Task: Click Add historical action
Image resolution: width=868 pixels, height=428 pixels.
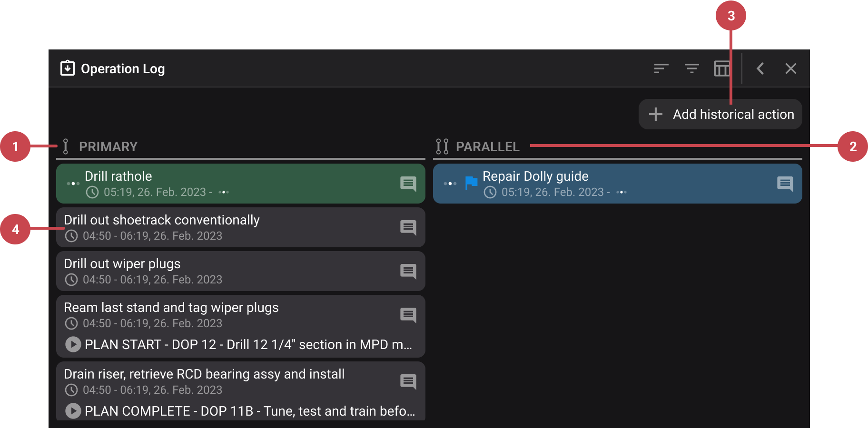Action: click(720, 114)
